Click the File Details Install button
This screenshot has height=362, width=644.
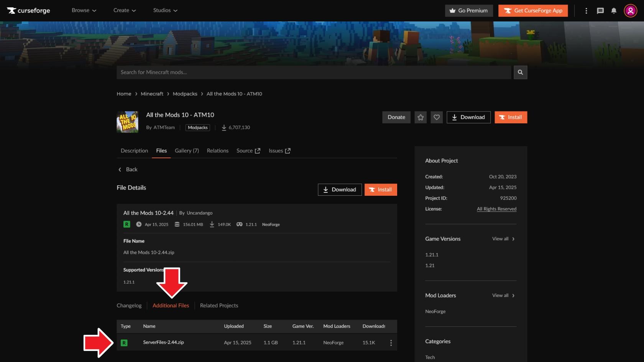click(381, 190)
